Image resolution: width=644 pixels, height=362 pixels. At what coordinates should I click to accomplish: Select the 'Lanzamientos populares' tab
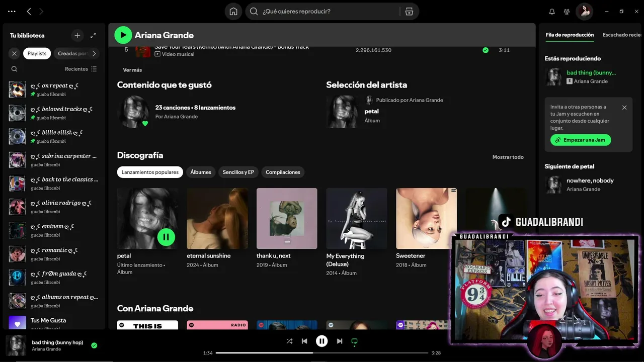click(150, 172)
